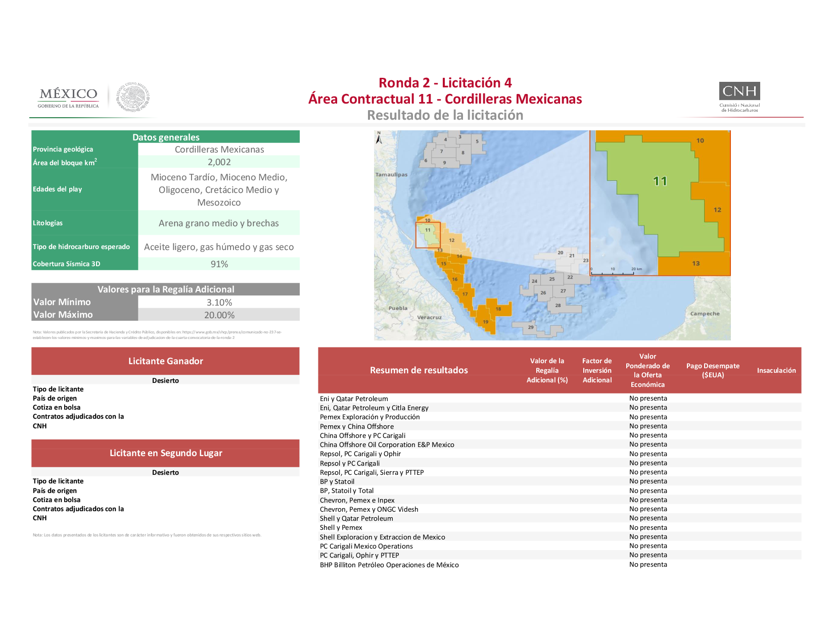Click 'Factor de Inversión Adicional' column header
The height and width of the screenshot is (644, 834).
(x=597, y=370)
